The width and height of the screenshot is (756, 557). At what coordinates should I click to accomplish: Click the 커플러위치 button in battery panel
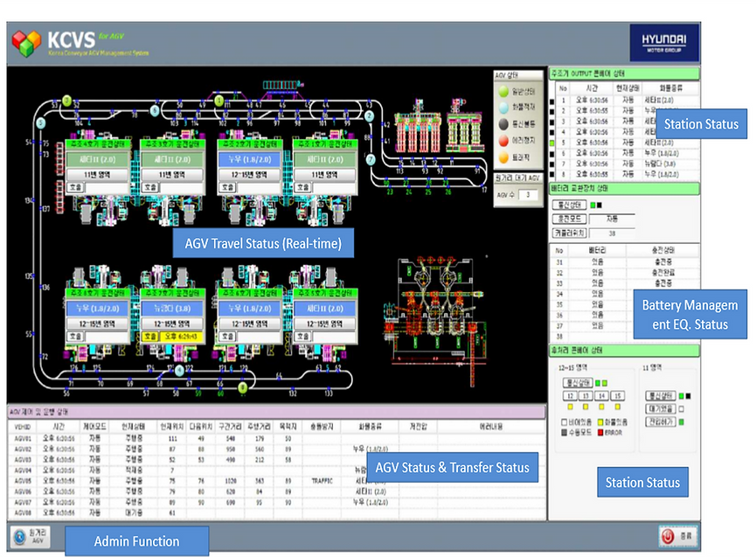(x=569, y=233)
